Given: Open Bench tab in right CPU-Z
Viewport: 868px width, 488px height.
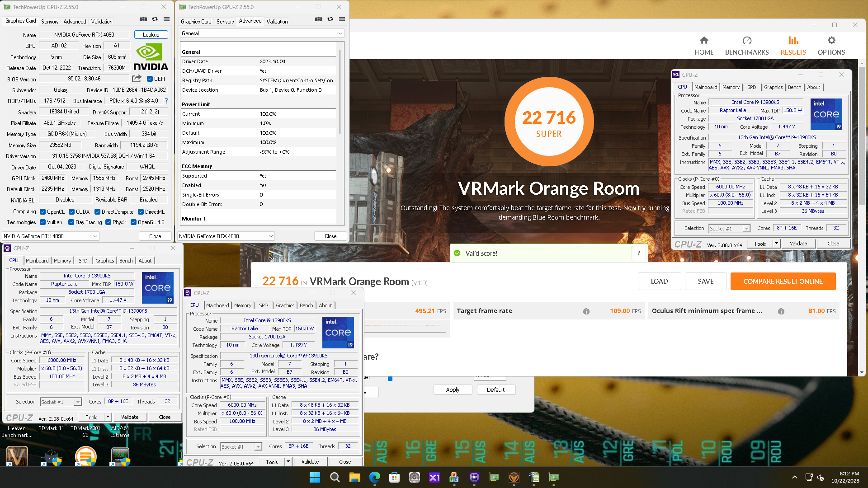Looking at the screenshot, I should [x=794, y=87].
